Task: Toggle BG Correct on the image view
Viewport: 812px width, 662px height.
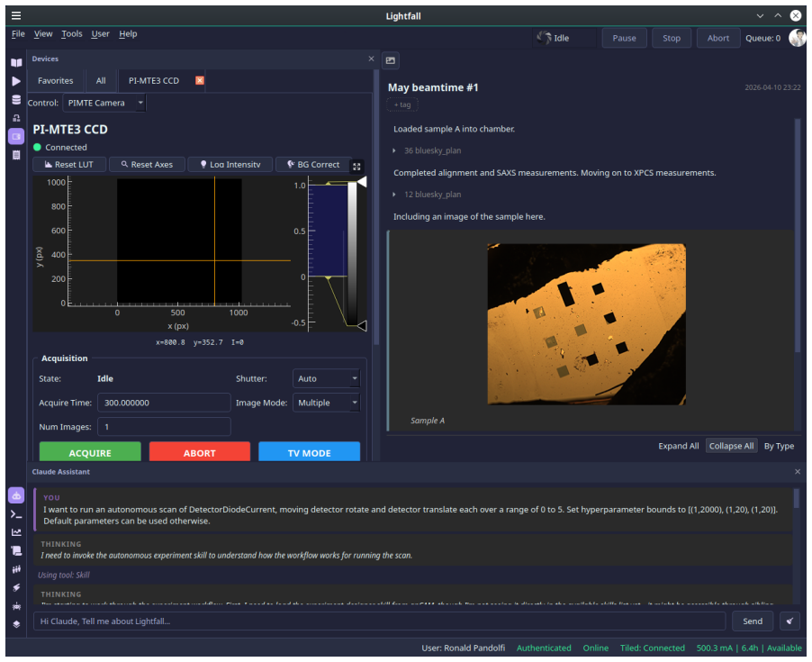Action: [314, 164]
